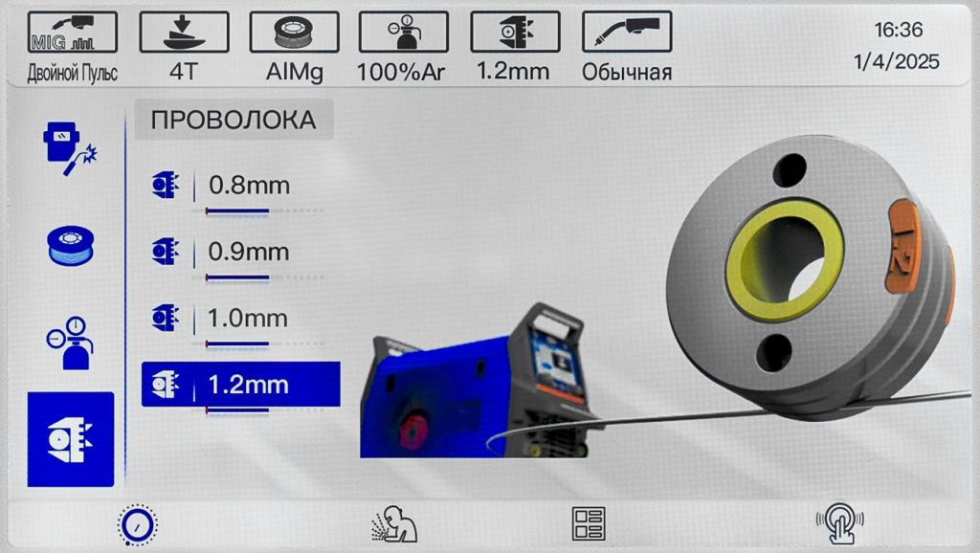Tap the touch finger icon in bottom bar
This screenshot has height=553, width=980.
[840, 523]
